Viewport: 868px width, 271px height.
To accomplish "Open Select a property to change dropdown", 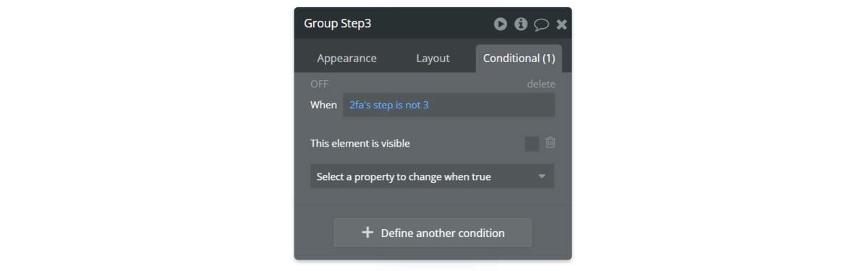I will pyautogui.click(x=432, y=176).
